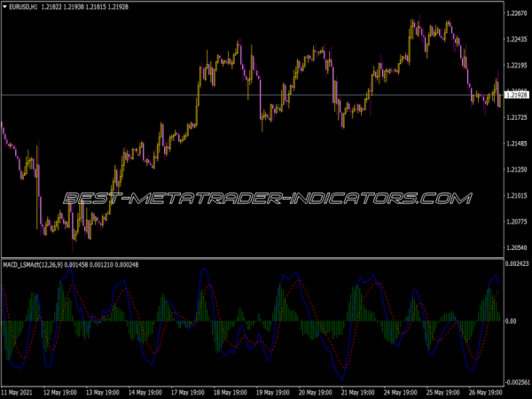Screen dimensions: 532x399
Task: Click the 11 May 2021 date label
Action: tap(20, 391)
